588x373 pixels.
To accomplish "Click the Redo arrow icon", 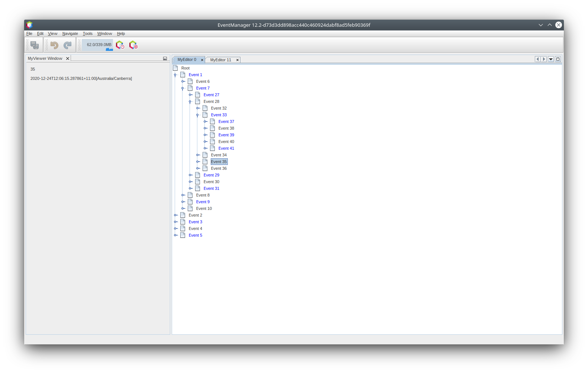I will pos(67,45).
